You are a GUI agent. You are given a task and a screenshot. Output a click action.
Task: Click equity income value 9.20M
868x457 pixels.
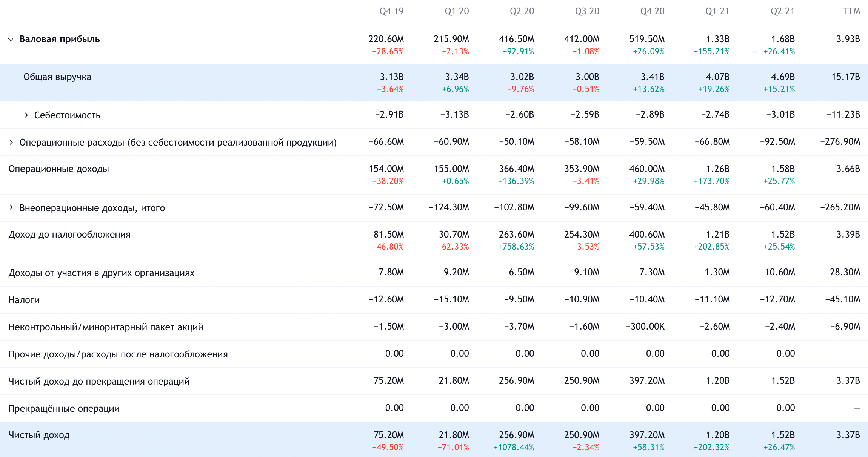456,272
